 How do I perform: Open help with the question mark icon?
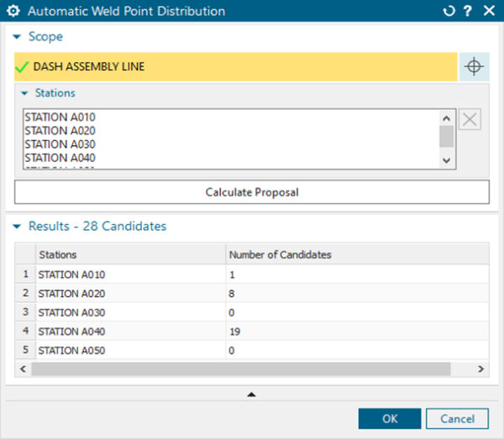tap(469, 12)
